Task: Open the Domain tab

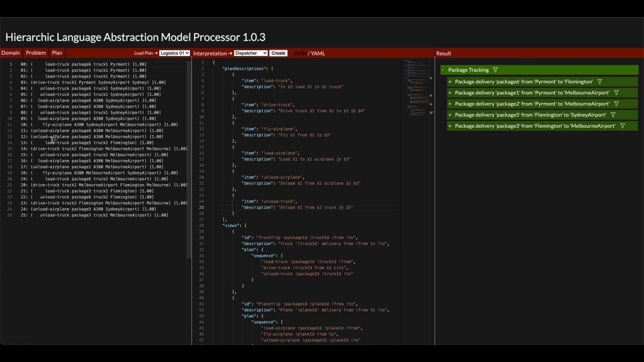Action: coord(11,53)
